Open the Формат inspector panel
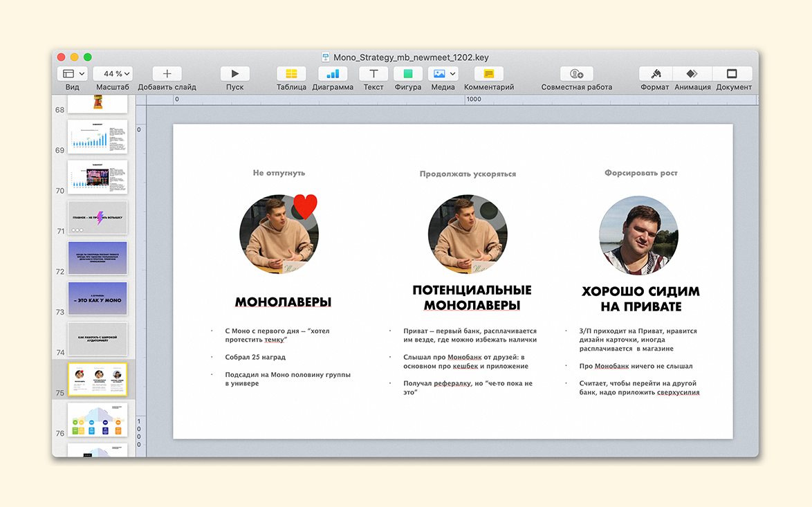The image size is (812, 507). (656, 73)
